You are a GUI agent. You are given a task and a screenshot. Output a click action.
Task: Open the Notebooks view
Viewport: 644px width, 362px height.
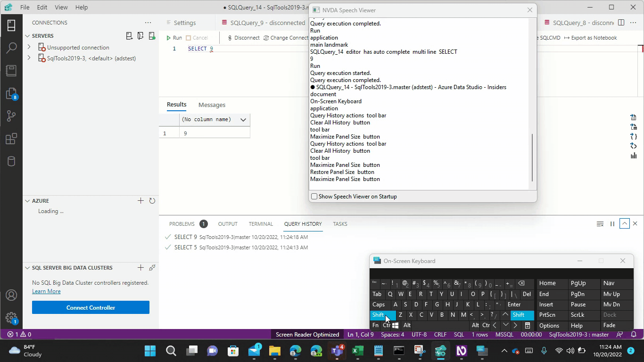point(10,70)
